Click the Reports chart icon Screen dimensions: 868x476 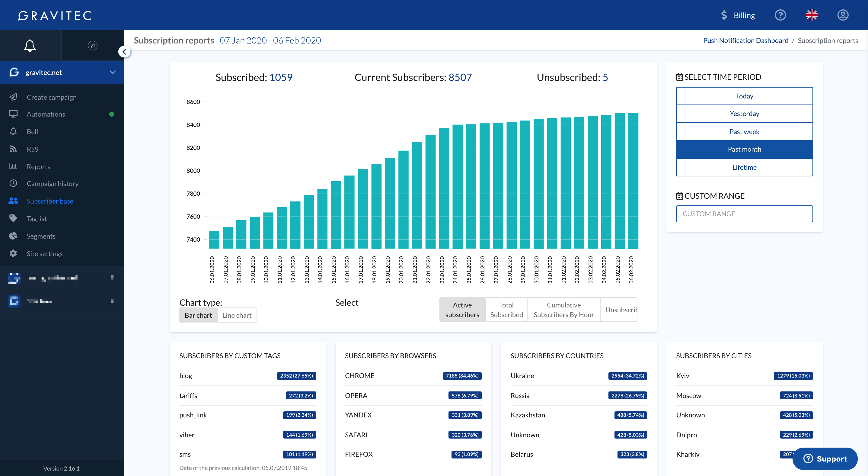click(x=13, y=166)
